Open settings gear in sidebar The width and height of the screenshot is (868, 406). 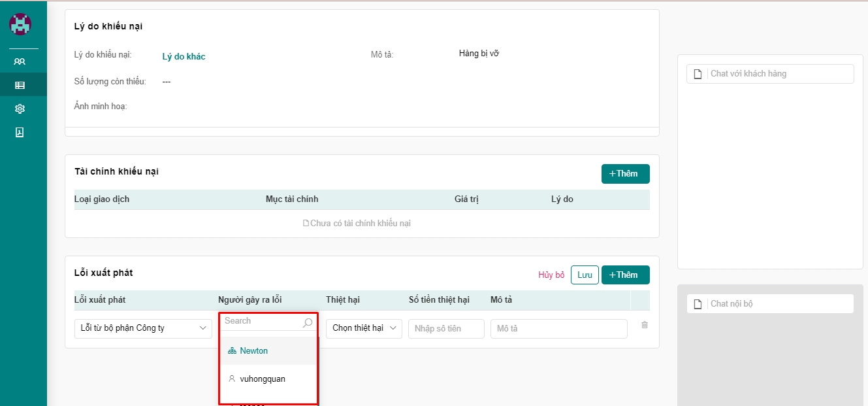point(20,109)
